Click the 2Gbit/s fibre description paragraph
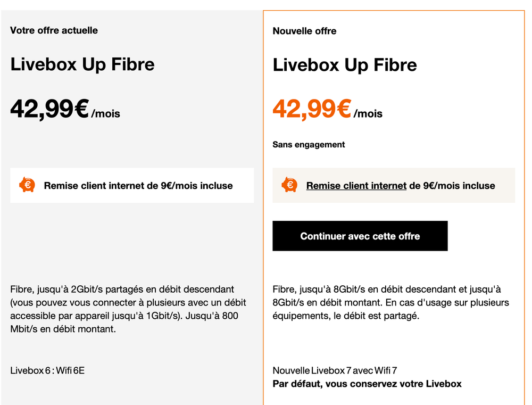The image size is (532, 405). point(128,309)
